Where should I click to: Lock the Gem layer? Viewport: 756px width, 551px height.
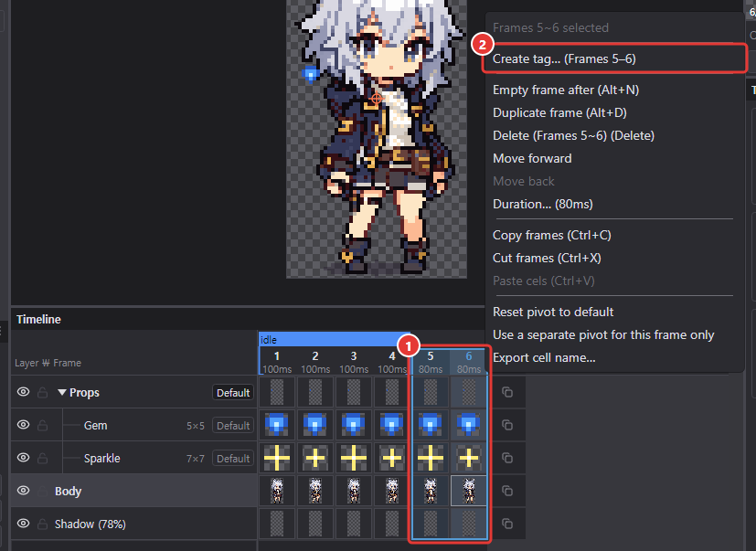(x=42, y=425)
